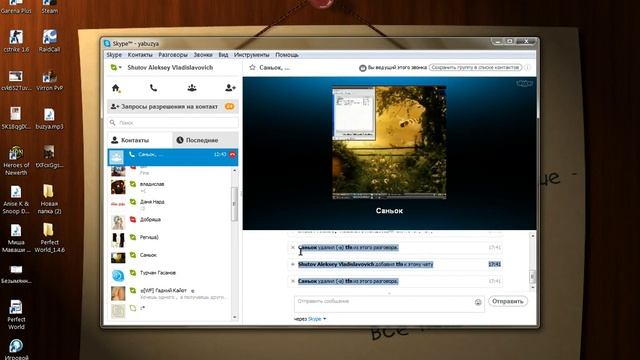Click Турчан Гасанов contact avatar
This screenshot has height=360, width=640.
[118, 276]
